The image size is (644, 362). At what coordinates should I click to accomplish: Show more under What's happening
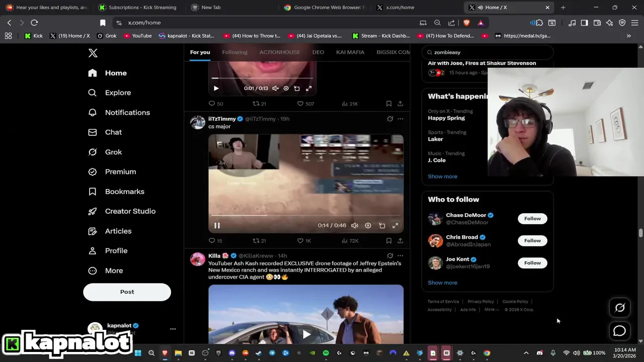coord(442,176)
